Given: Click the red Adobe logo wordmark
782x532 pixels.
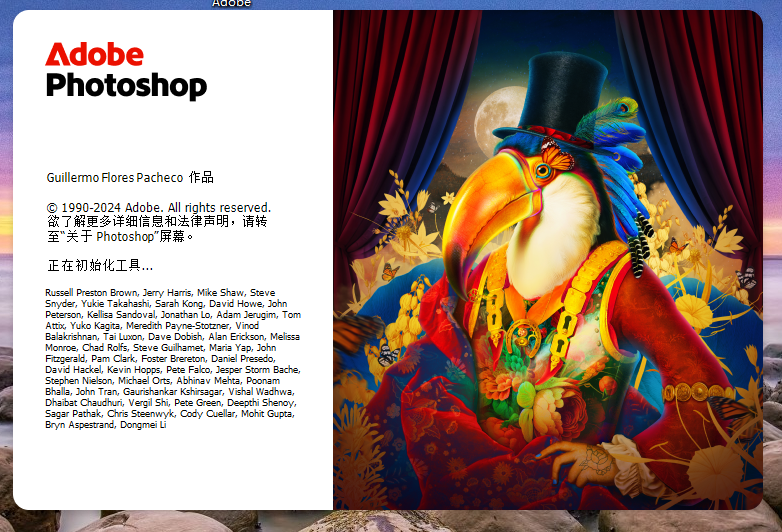Looking at the screenshot, I should 94,54.
